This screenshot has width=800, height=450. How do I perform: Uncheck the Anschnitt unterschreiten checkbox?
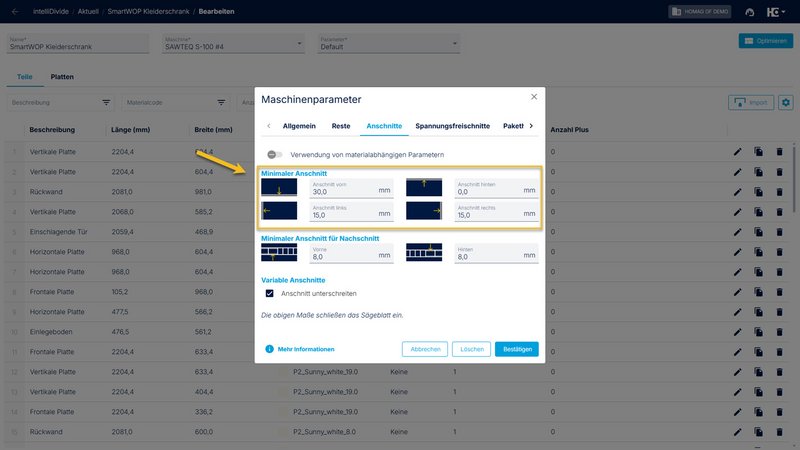coord(269,293)
